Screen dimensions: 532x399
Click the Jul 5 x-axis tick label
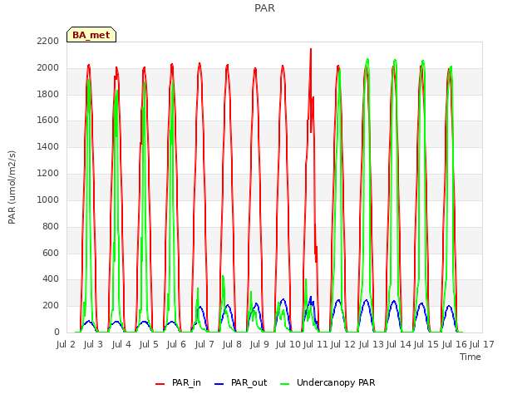click(149, 344)
